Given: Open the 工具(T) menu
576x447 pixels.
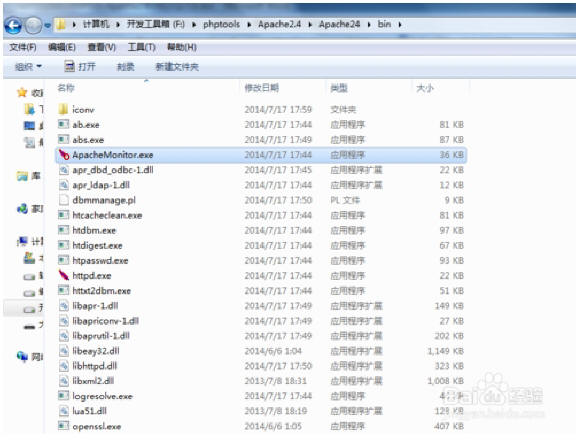Looking at the screenshot, I should click(141, 47).
